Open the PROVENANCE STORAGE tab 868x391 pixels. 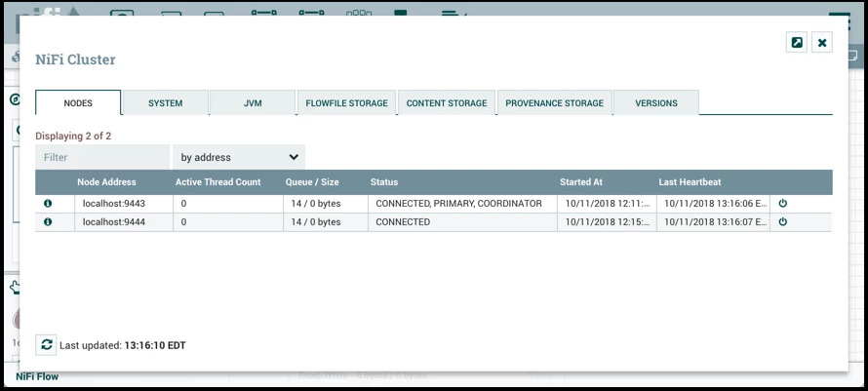click(555, 103)
